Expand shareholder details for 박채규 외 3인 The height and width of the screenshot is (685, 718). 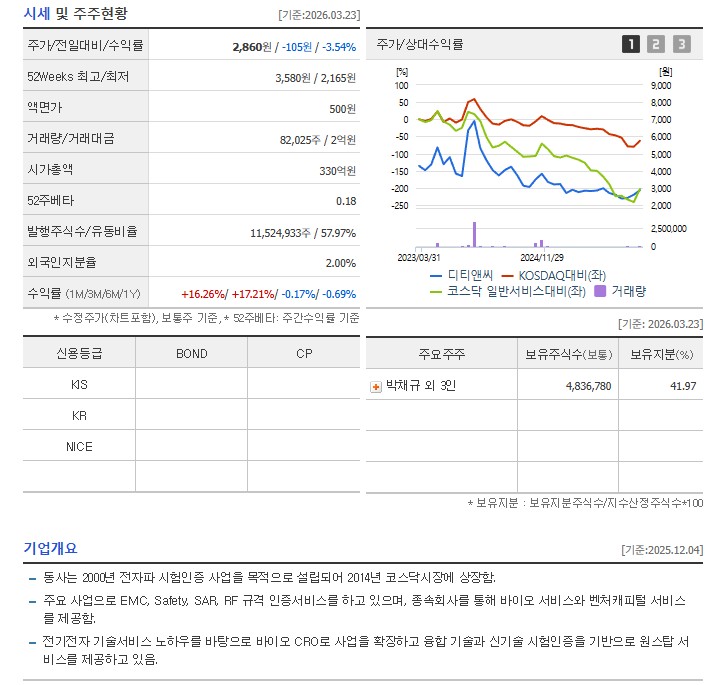(375, 387)
